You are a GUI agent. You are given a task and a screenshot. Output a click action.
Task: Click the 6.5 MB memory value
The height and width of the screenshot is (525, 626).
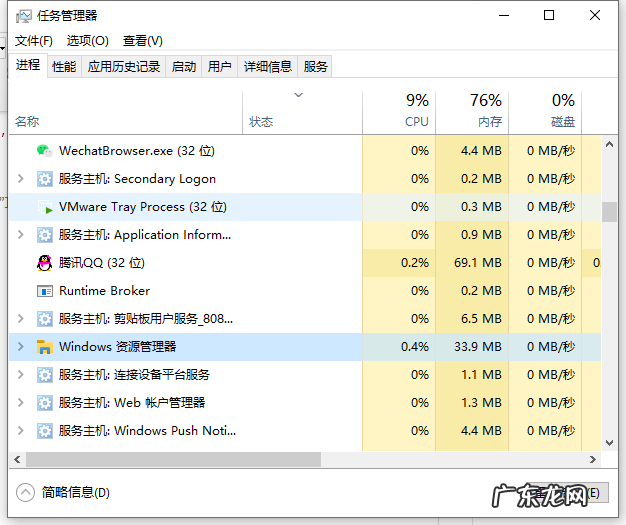(481, 319)
